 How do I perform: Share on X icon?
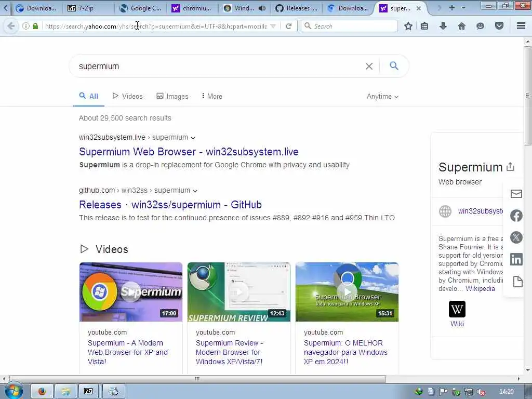pyautogui.click(x=516, y=237)
